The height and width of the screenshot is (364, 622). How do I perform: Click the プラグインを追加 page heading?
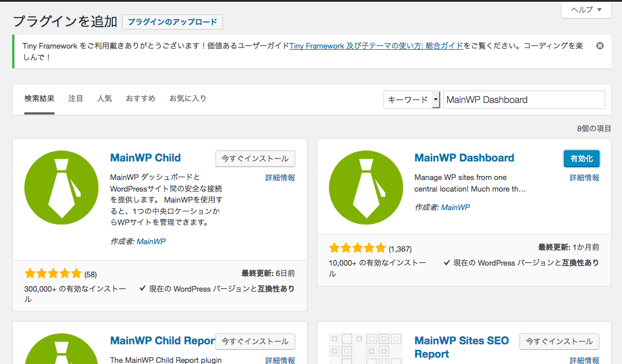[x=65, y=21]
